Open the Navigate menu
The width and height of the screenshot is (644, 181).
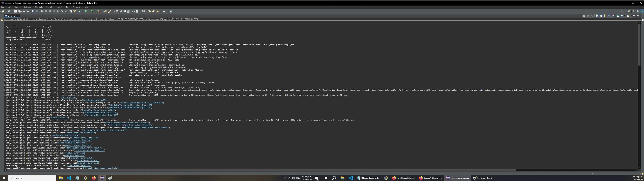pos(39,7)
